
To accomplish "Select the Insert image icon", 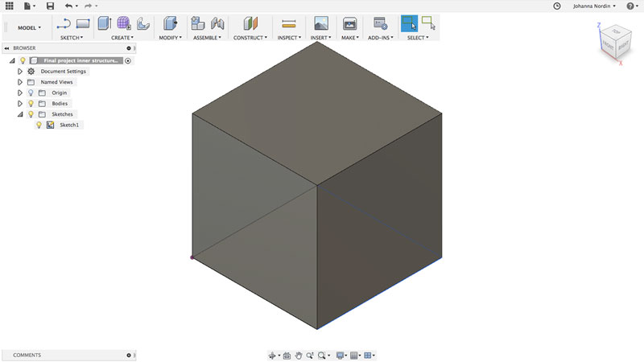I will click(x=320, y=23).
